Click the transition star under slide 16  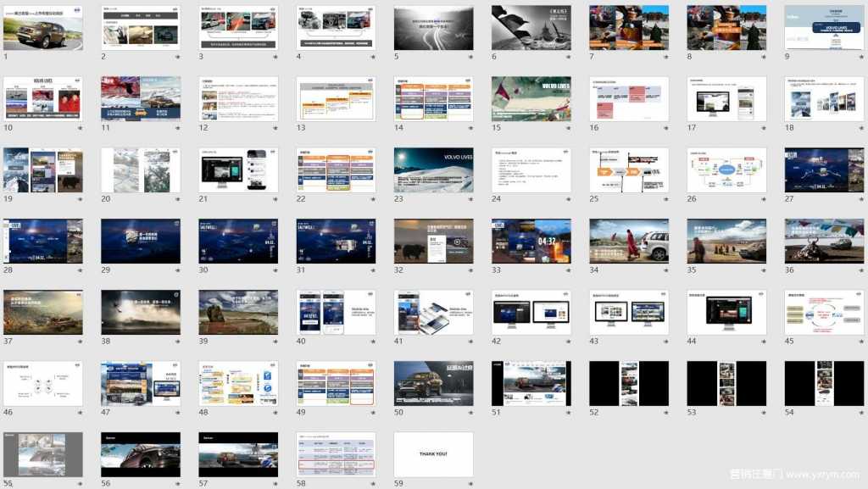666,128
